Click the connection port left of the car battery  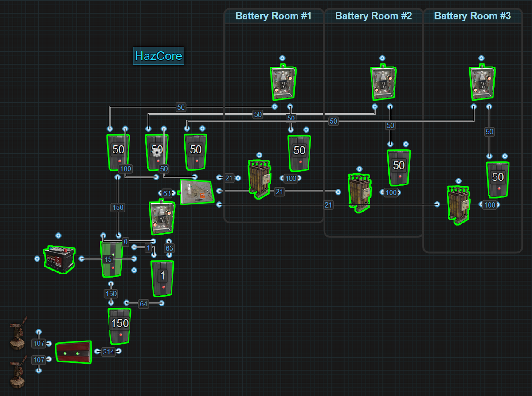pyautogui.click(x=37, y=258)
